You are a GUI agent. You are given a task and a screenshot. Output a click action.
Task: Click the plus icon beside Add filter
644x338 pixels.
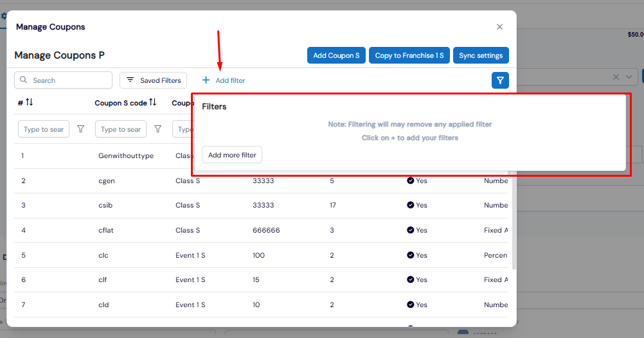point(206,80)
